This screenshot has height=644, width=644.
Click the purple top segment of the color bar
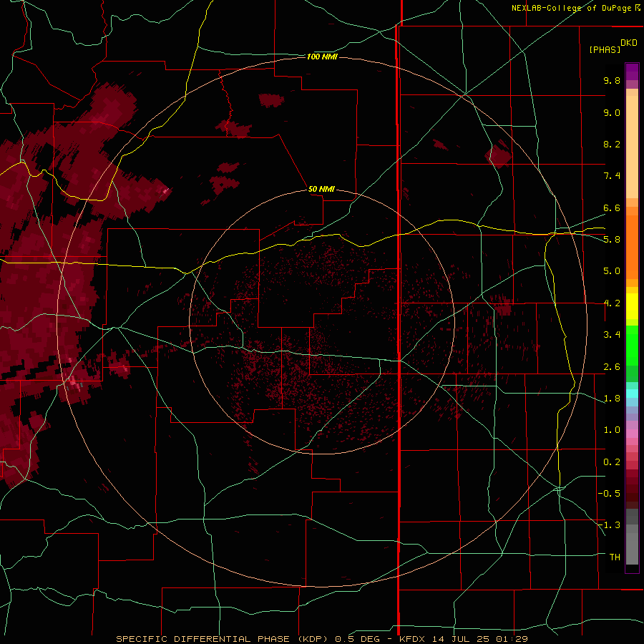click(x=632, y=72)
